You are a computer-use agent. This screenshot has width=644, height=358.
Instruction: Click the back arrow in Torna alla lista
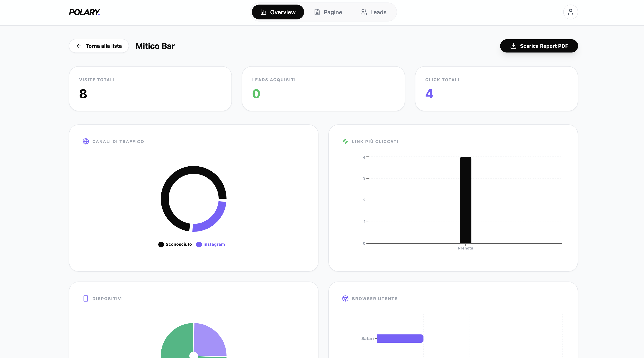(79, 46)
